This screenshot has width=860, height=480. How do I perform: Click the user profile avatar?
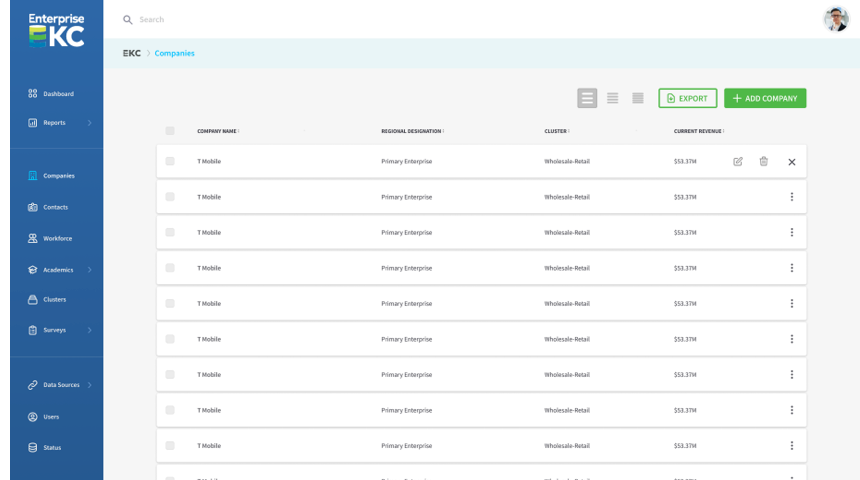pos(835,19)
